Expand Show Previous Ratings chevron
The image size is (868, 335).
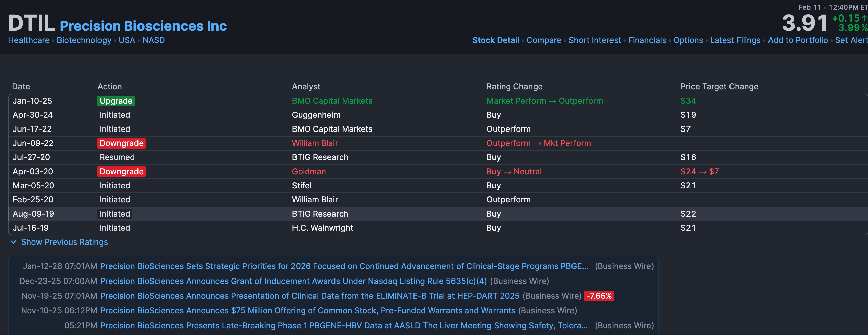13,242
